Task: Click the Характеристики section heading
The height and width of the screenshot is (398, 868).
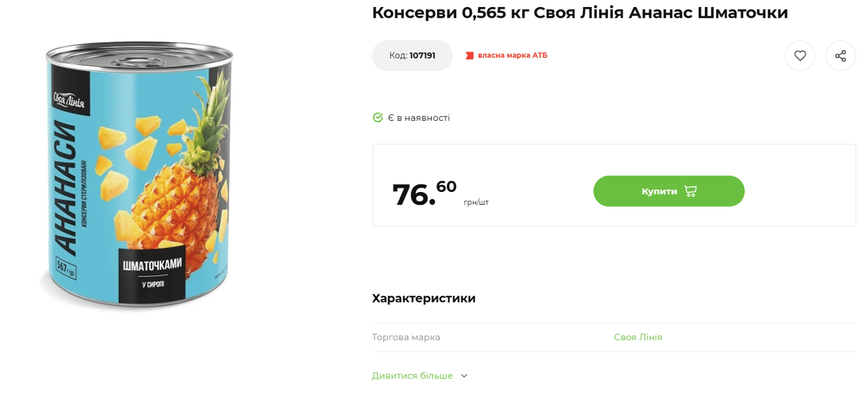Action: click(424, 298)
